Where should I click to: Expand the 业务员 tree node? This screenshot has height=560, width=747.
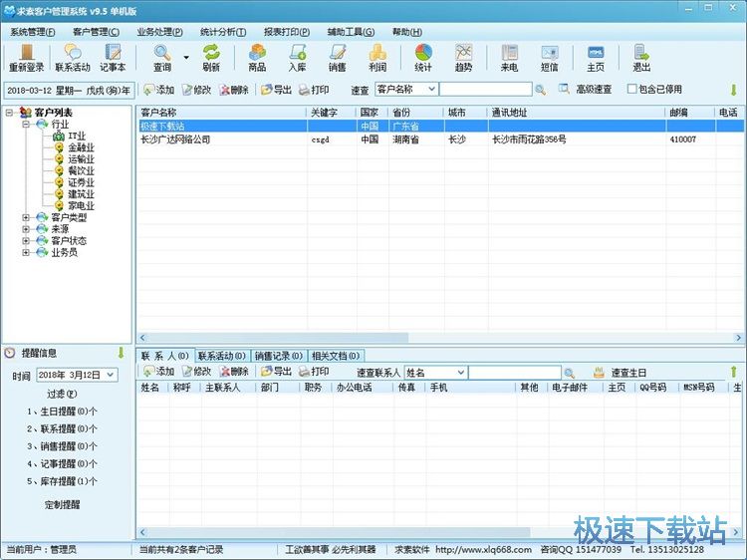point(27,253)
